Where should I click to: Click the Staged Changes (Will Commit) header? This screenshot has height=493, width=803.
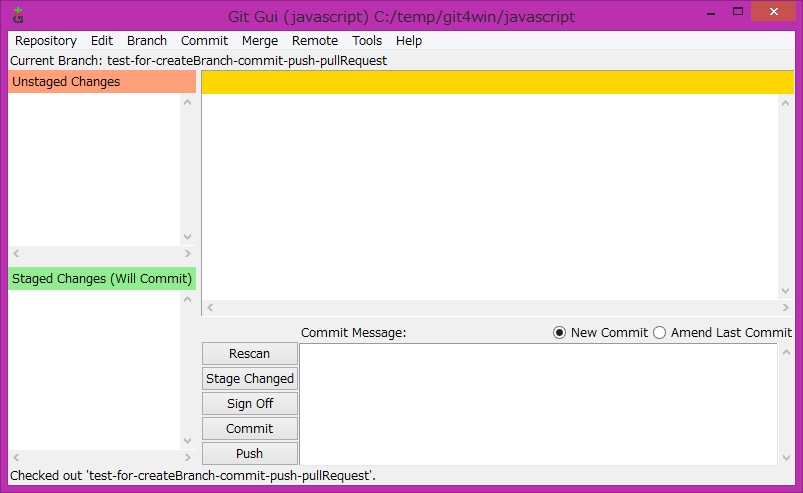point(102,278)
